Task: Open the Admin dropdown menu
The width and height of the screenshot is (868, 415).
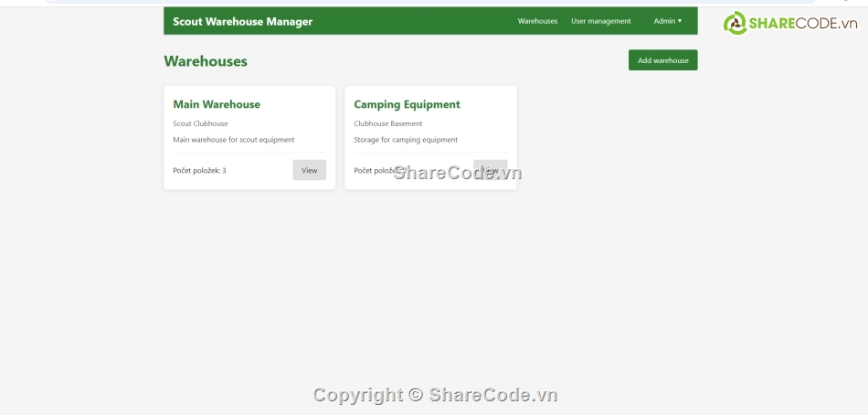Action: coord(666,21)
